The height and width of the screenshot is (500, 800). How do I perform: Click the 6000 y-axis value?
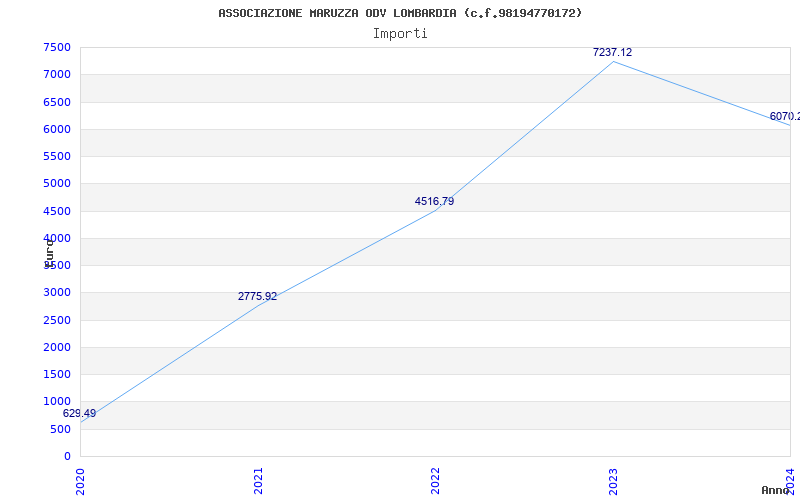(57, 129)
